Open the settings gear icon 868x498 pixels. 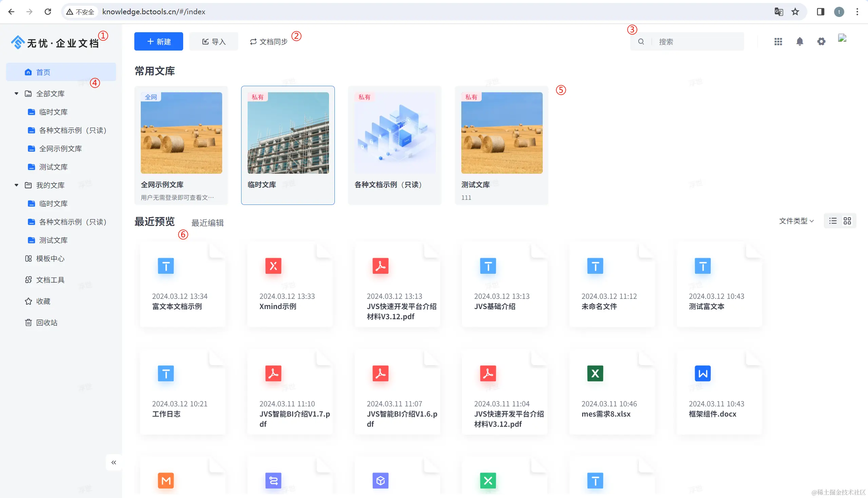(x=821, y=42)
